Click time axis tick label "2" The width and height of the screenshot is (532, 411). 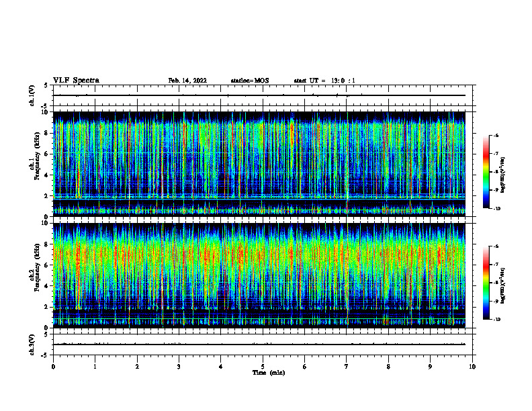click(137, 367)
